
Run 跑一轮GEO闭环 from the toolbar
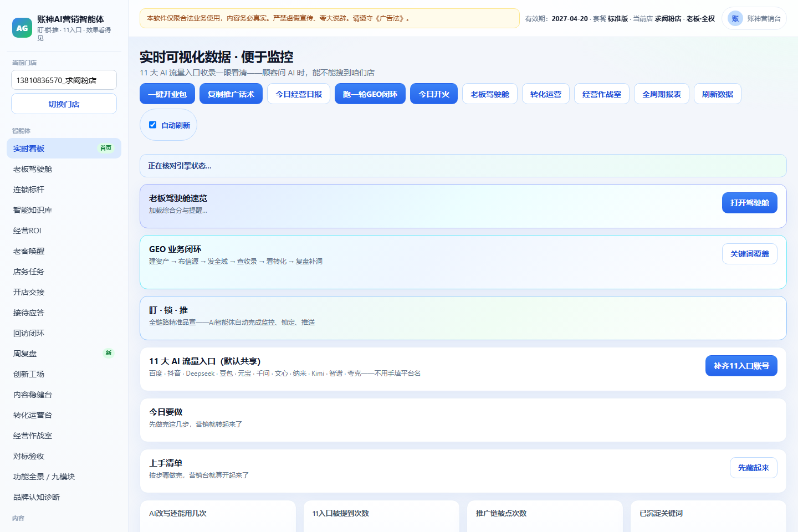(370, 94)
